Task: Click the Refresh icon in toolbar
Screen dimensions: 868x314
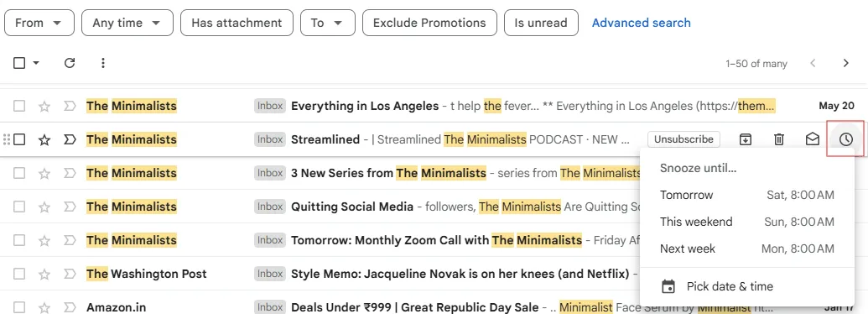Action: 70,63
